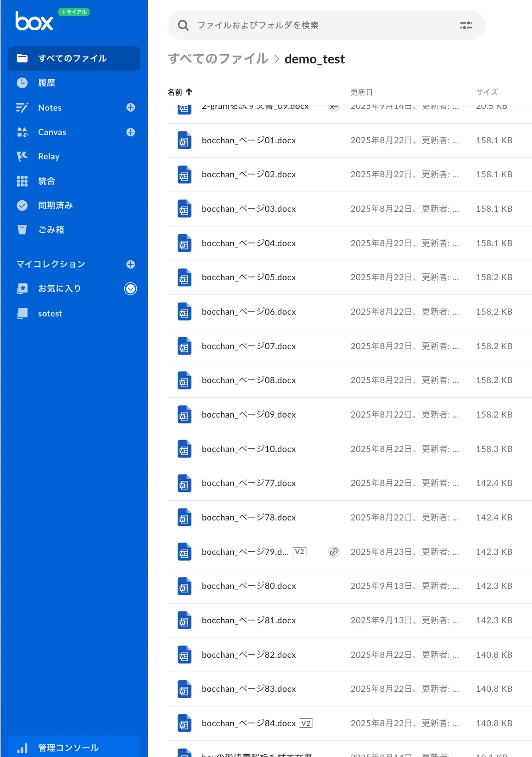Add a new collection in マイコレクション
The height and width of the screenshot is (757, 532).
(131, 264)
